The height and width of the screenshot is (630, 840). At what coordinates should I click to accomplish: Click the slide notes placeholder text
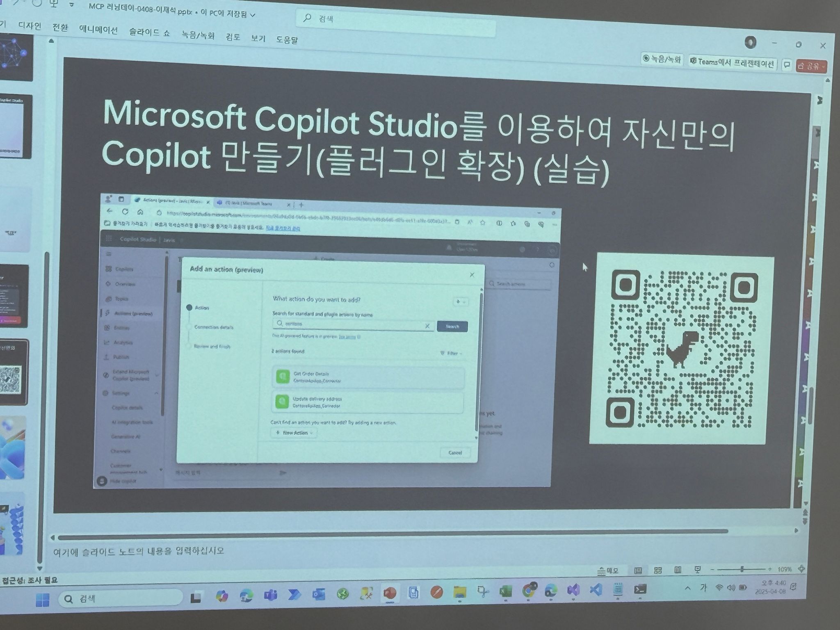139,551
